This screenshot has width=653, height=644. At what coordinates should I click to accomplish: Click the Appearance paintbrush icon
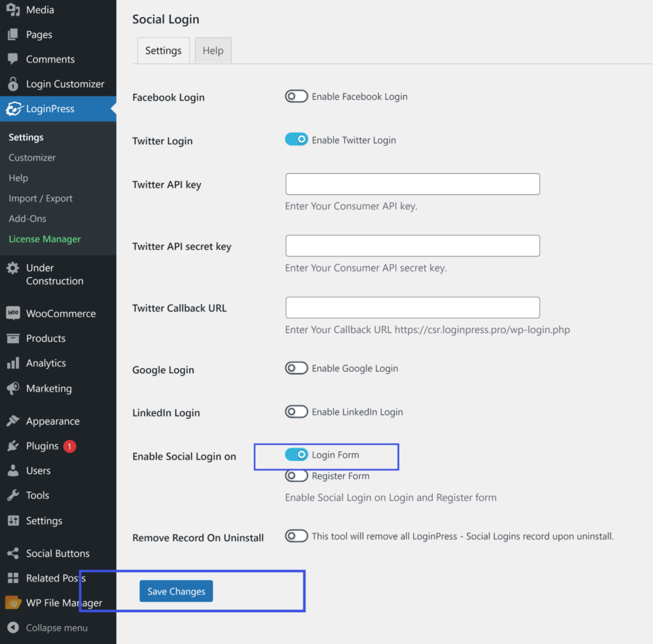(13, 421)
